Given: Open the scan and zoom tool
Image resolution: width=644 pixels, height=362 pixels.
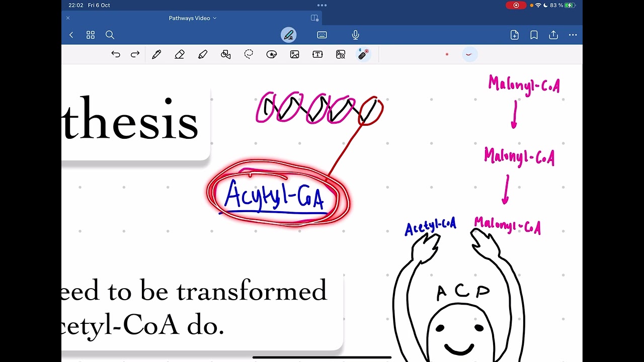Looking at the screenshot, I should tap(341, 54).
